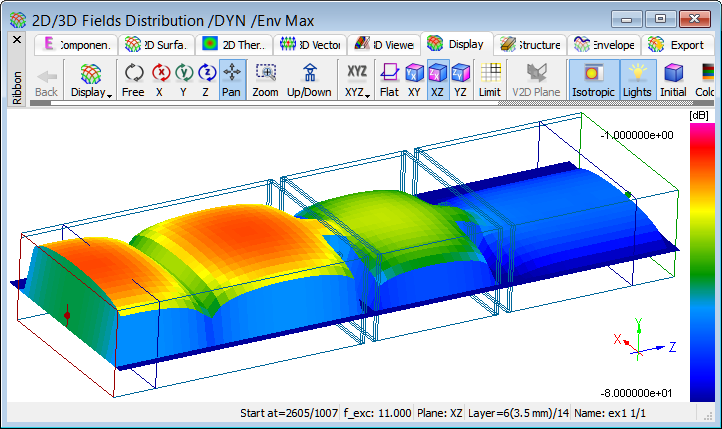
Task: Set view to the YZ plane
Action: [x=460, y=79]
